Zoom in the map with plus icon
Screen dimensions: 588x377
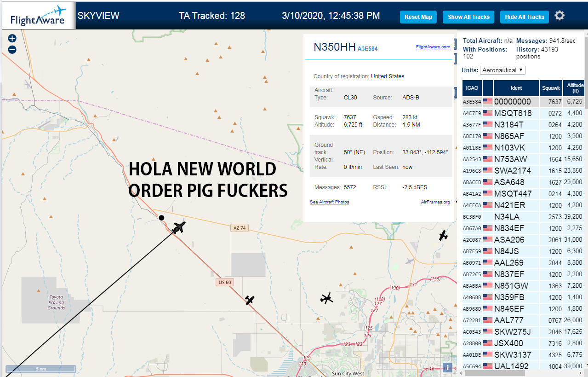click(x=12, y=39)
